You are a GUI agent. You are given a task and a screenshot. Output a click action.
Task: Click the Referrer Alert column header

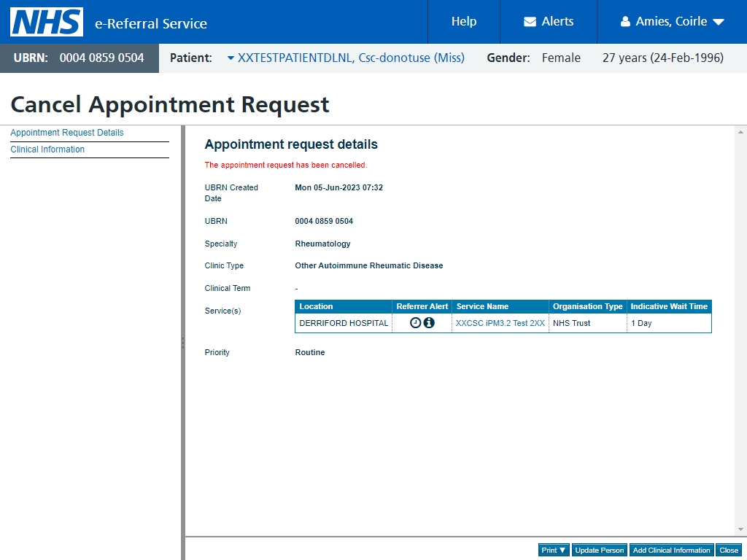[422, 306]
